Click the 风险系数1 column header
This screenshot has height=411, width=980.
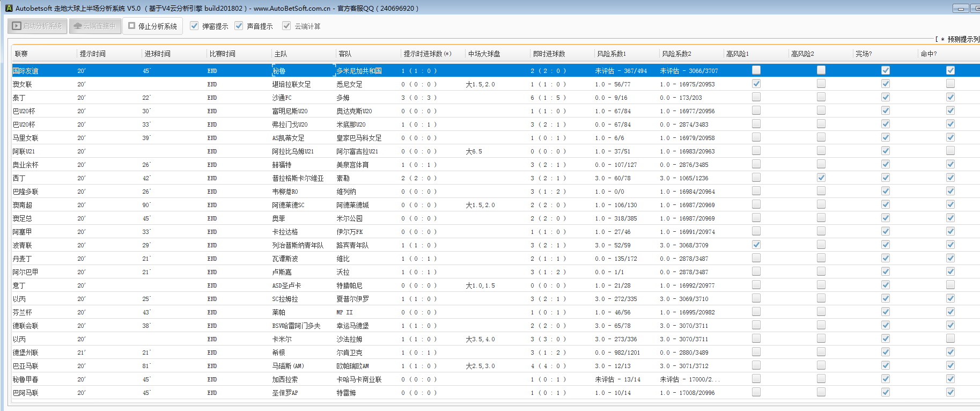tap(611, 54)
